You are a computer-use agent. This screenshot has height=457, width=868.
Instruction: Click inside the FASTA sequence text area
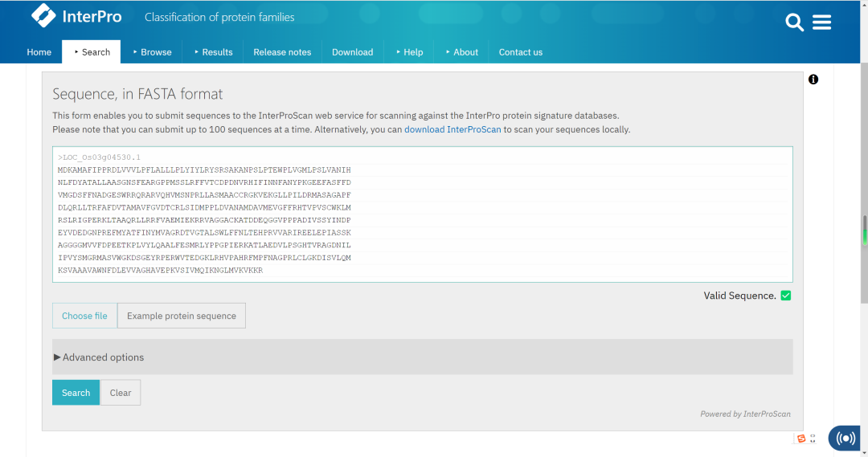[x=423, y=214]
